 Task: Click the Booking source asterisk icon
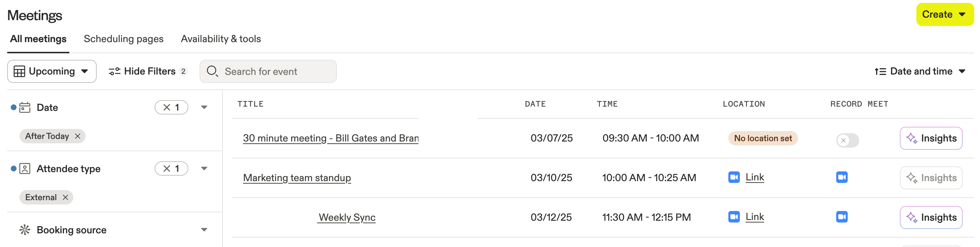click(25, 230)
